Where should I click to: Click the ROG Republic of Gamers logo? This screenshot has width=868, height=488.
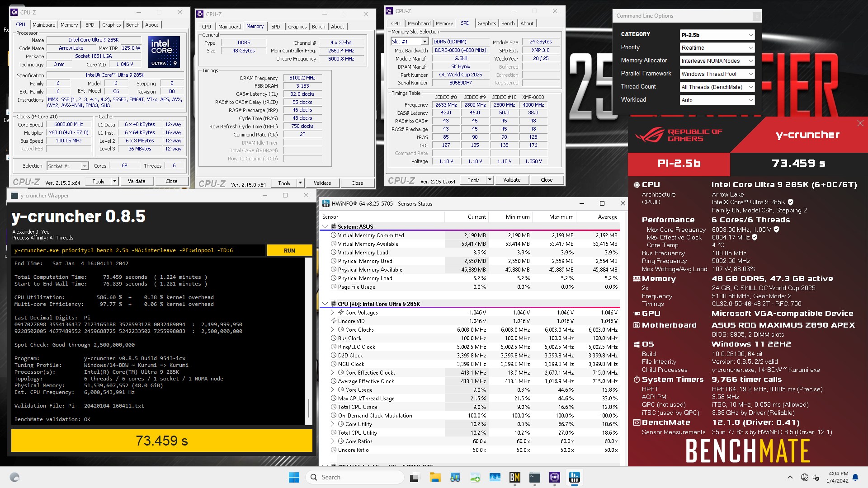[x=679, y=135]
